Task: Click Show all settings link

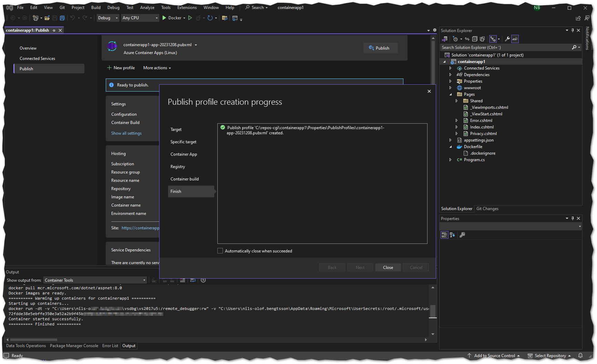Action: click(x=126, y=133)
